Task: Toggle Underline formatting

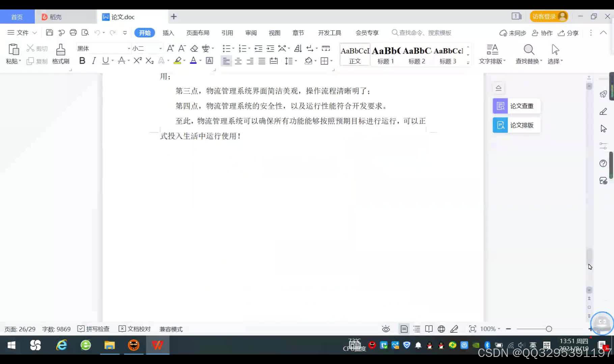Action: pyautogui.click(x=106, y=61)
